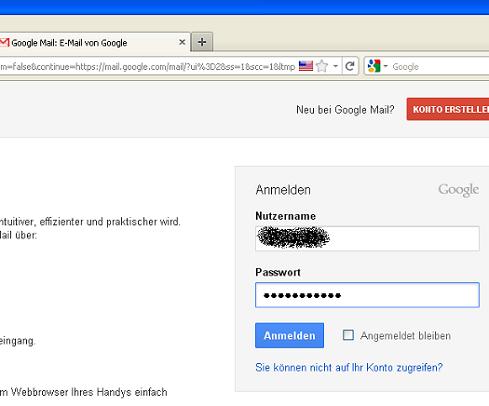Enable the Angemeldet bleiben checkbox
Screen dimensions: 489x406
pyautogui.click(x=348, y=335)
